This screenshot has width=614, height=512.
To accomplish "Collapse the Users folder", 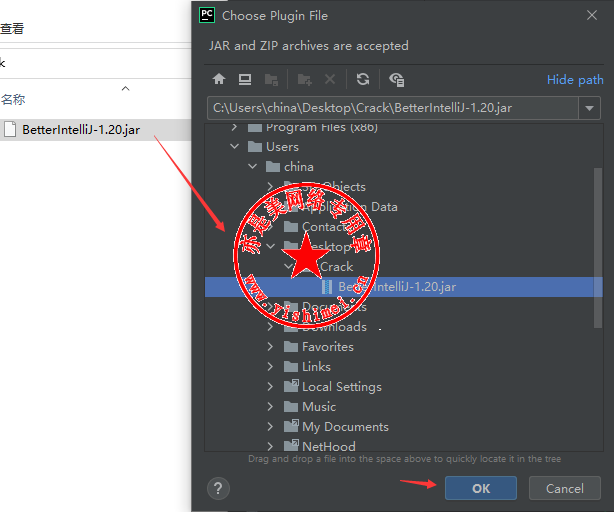I will [234, 146].
